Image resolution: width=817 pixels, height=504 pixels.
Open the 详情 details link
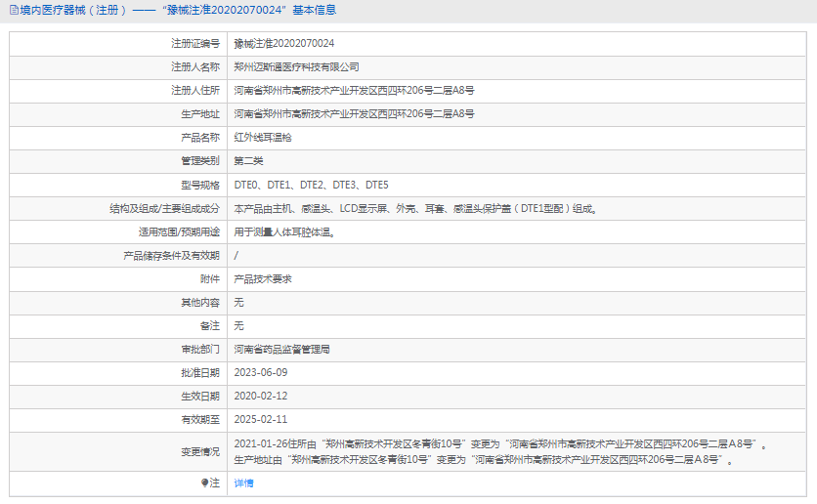coord(243,483)
